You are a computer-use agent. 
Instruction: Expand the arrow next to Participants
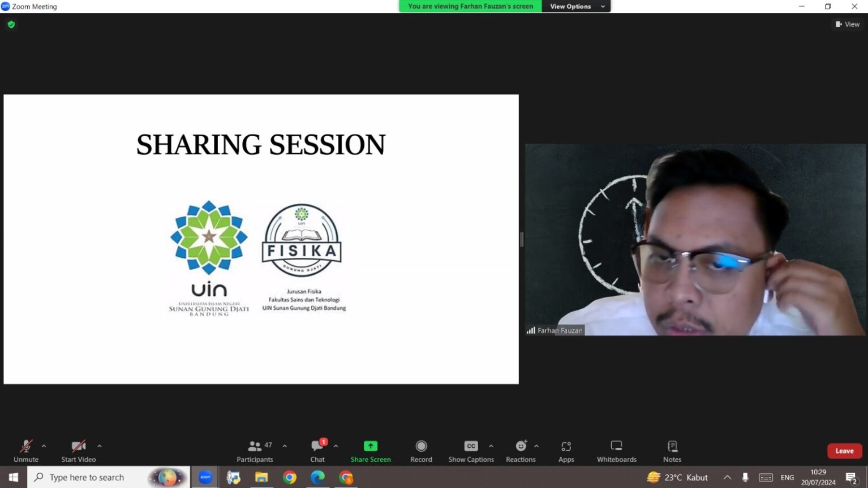click(285, 446)
